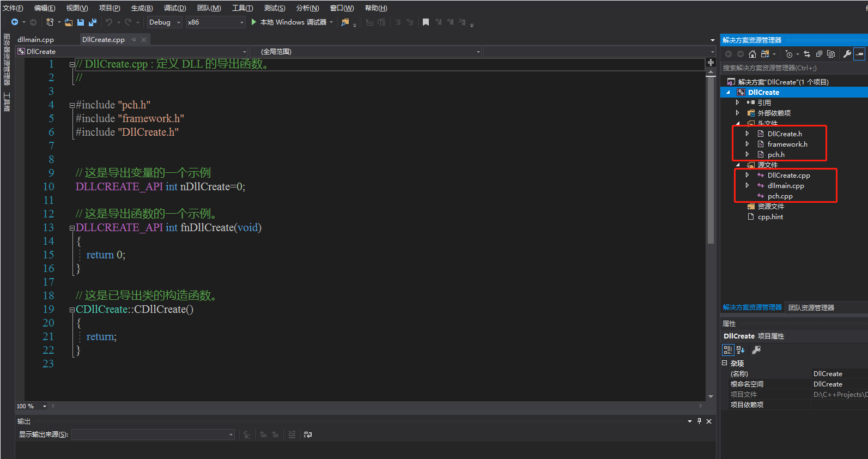Screen dimensions: 868x459
Task: Select alphabetical sort in Properties panel
Action: 740,350
